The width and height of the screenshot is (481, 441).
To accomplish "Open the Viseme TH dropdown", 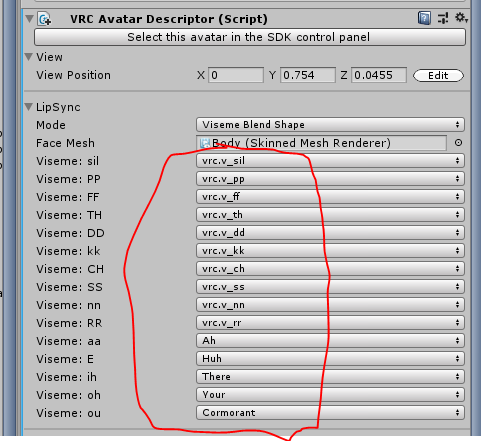I will (330, 215).
